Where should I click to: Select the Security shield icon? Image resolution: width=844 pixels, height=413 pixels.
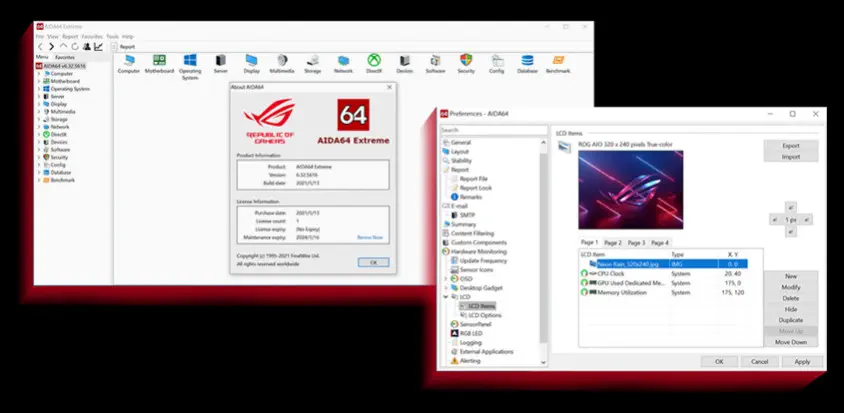[x=466, y=60]
